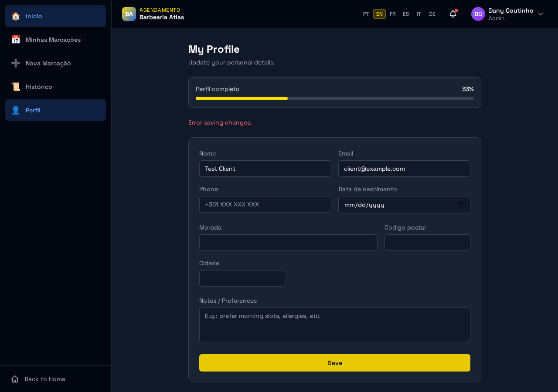Image resolution: width=558 pixels, height=392 pixels.
Task: Click the Data de nascimento date field
Action: pyautogui.click(x=404, y=205)
